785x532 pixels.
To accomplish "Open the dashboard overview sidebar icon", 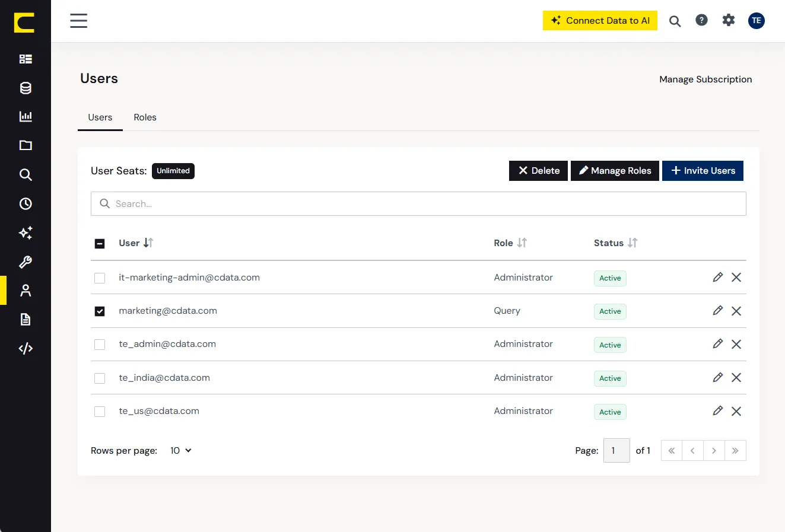I will tap(26, 59).
